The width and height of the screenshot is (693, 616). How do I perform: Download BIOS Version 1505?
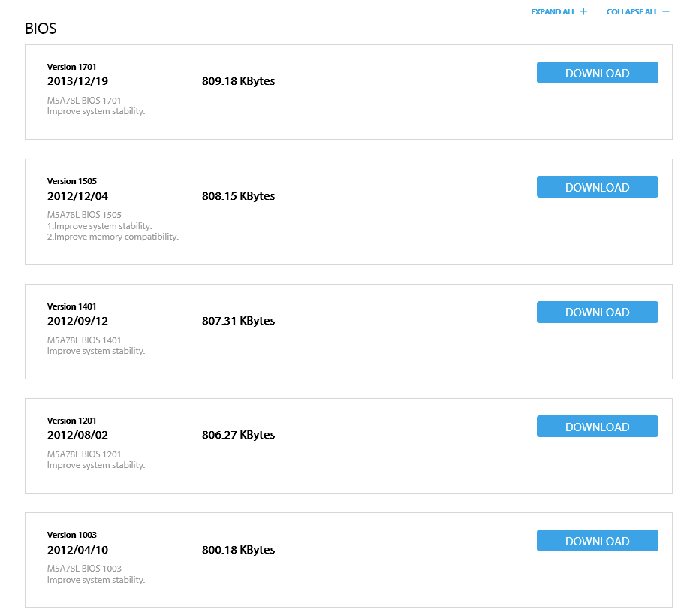tap(597, 186)
